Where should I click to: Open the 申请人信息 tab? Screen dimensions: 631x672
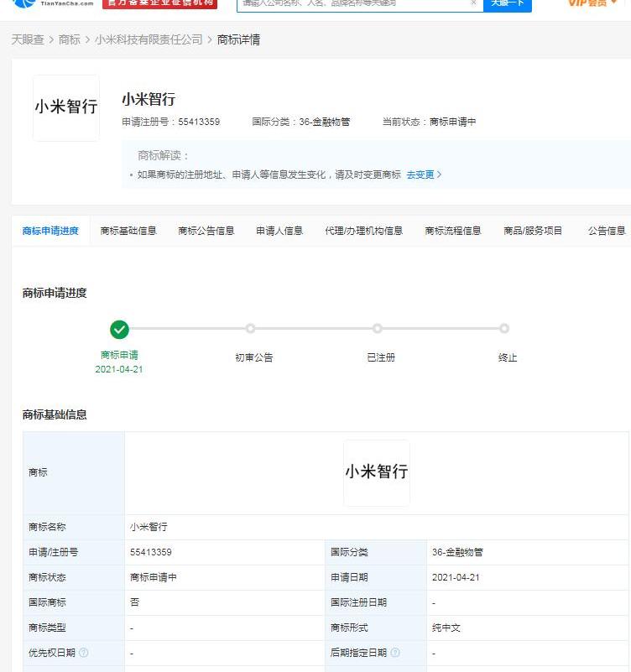(x=279, y=231)
